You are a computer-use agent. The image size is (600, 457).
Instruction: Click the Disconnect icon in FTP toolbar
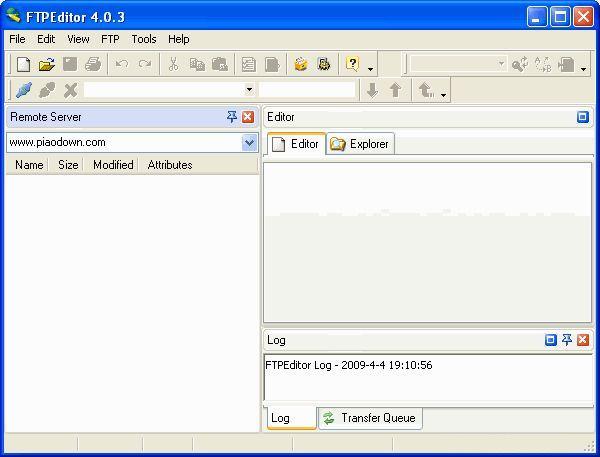click(47, 90)
